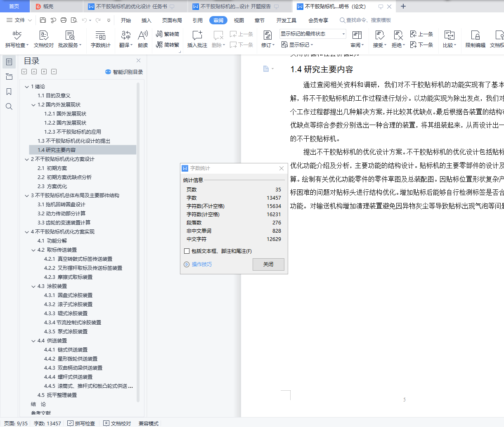The image size is (504, 427).
Task: Convert text with 繁转简
Action: (168, 34)
